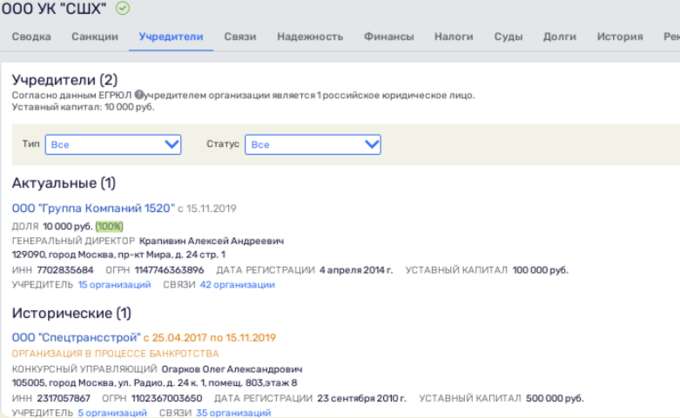Image resolution: width=680 pixels, height=418 pixels.
Task: Click the info icon after ЕГРЮЛ
Action: click(139, 95)
